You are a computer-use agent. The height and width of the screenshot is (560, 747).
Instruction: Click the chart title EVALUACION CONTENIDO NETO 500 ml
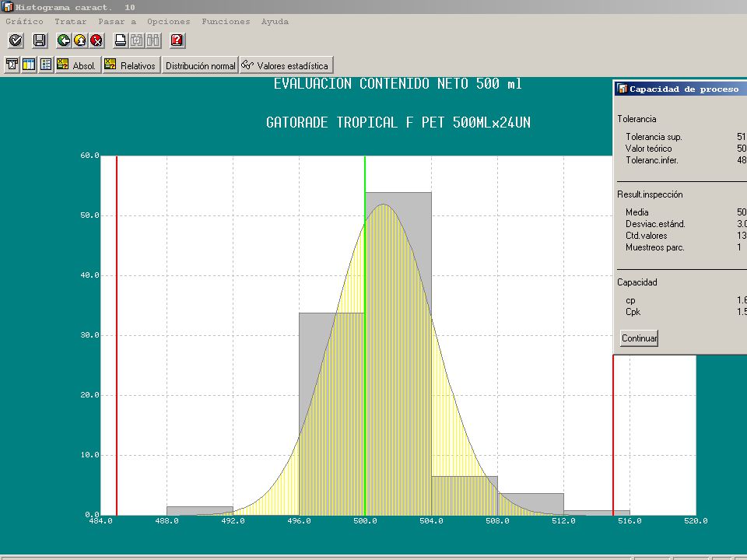pyautogui.click(x=398, y=84)
